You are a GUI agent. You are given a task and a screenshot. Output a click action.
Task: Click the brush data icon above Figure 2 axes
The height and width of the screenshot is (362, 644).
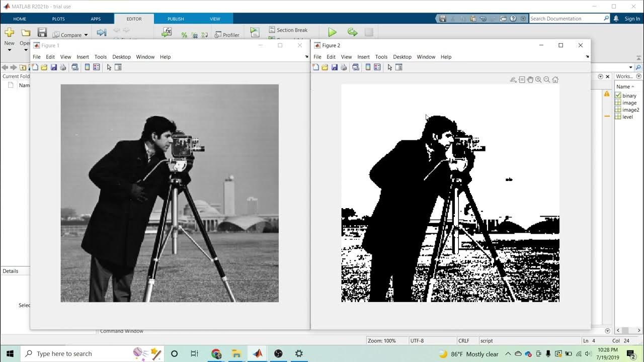(x=513, y=79)
